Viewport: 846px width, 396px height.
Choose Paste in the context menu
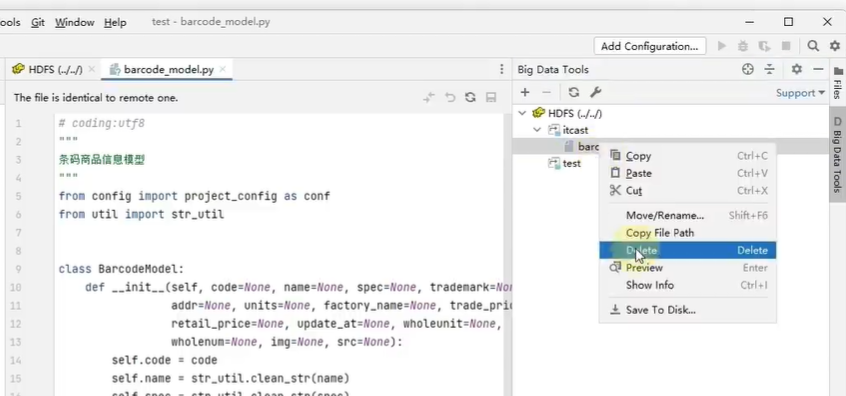pos(688,173)
